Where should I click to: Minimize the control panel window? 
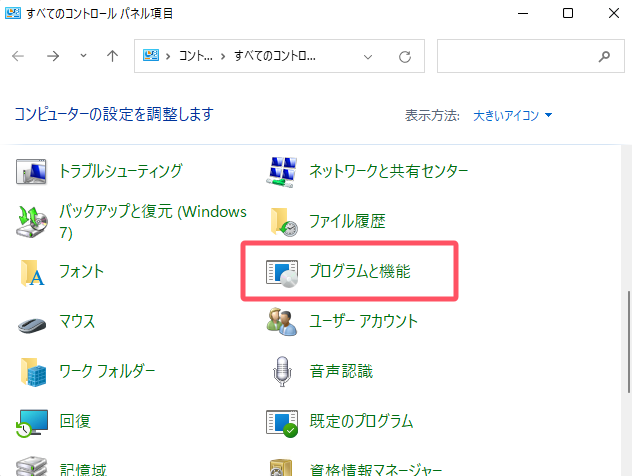coord(523,13)
